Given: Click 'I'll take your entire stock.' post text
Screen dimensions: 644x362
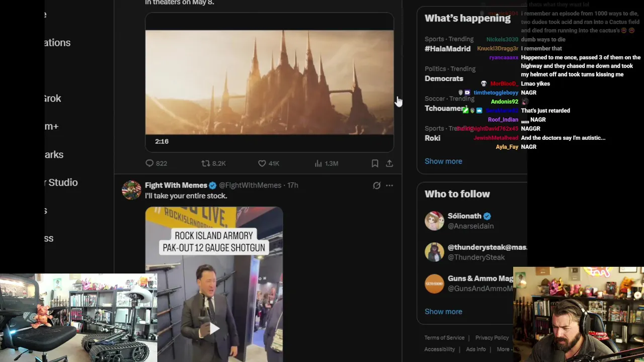Looking at the screenshot, I should (x=186, y=196).
